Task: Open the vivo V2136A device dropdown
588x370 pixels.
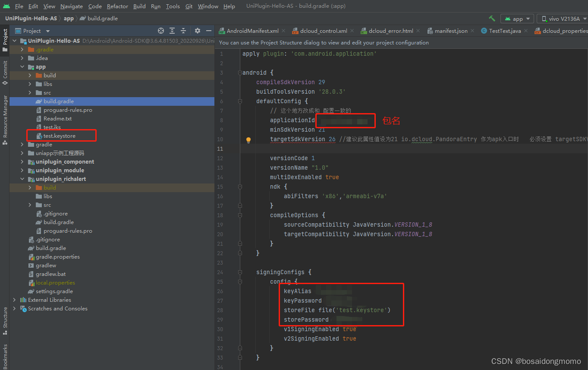Action: pyautogui.click(x=564, y=19)
